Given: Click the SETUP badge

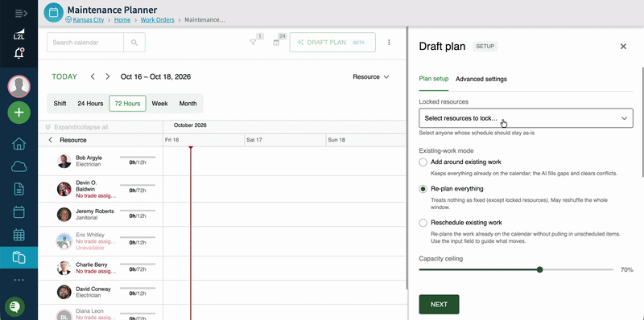Looking at the screenshot, I should pyautogui.click(x=485, y=47).
